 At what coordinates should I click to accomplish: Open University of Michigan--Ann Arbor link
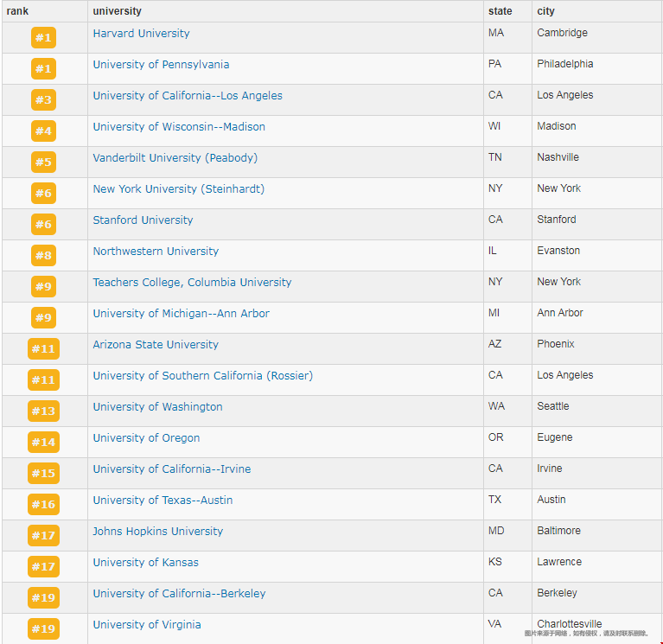click(181, 314)
